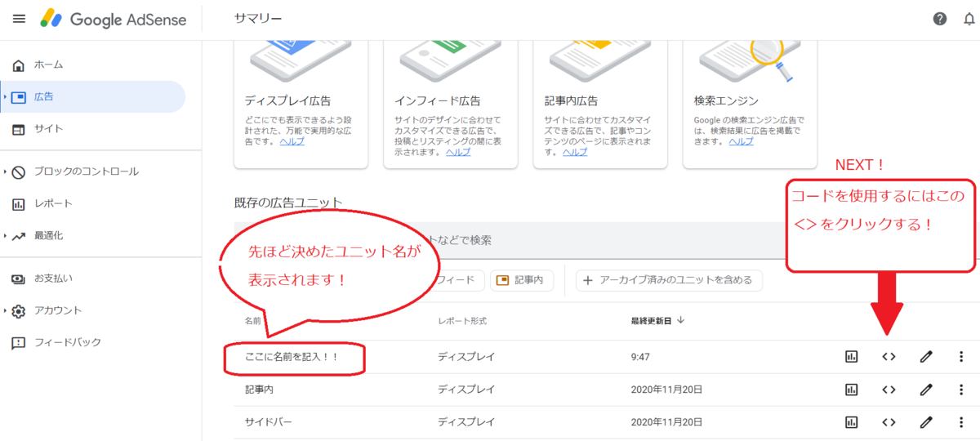Image resolution: width=980 pixels, height=441 pixels.
Task: Expand the 広告 sidebar section arrow
Action: coord(5,97)
